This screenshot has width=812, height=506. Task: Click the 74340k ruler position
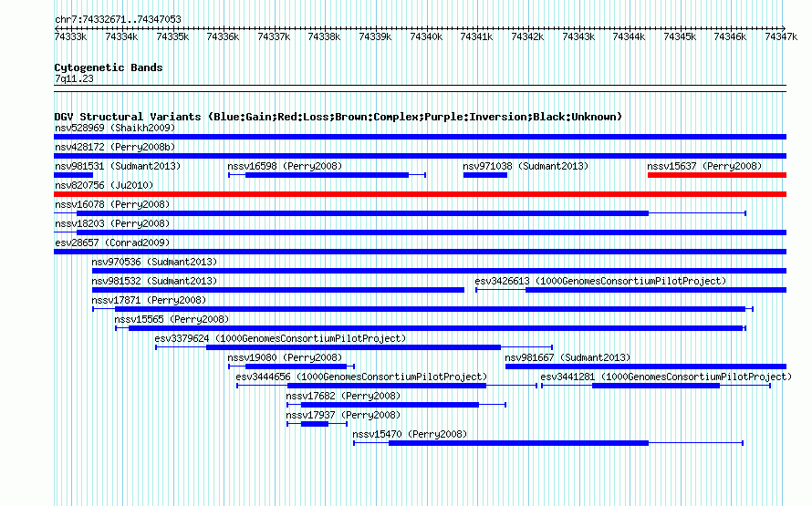[426, 36]
